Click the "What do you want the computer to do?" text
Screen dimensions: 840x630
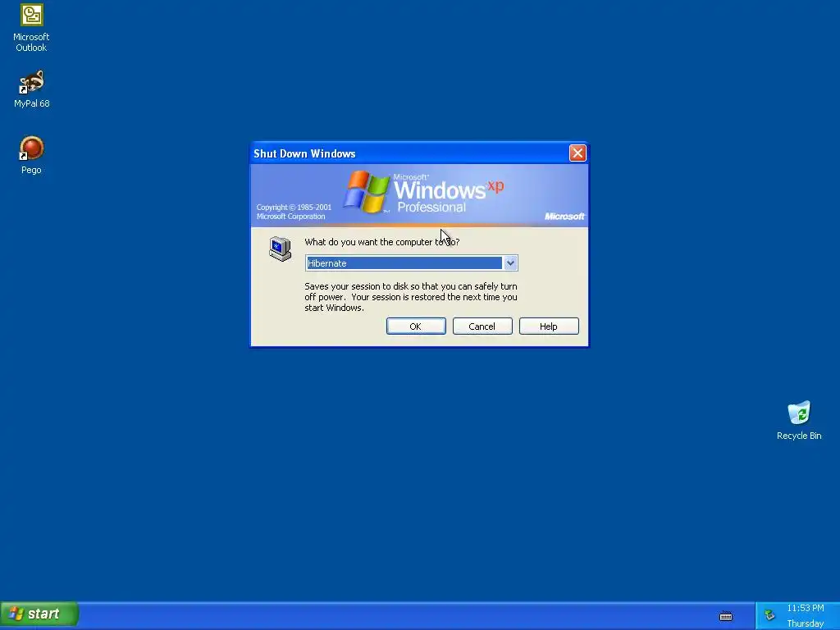(382, 242)
